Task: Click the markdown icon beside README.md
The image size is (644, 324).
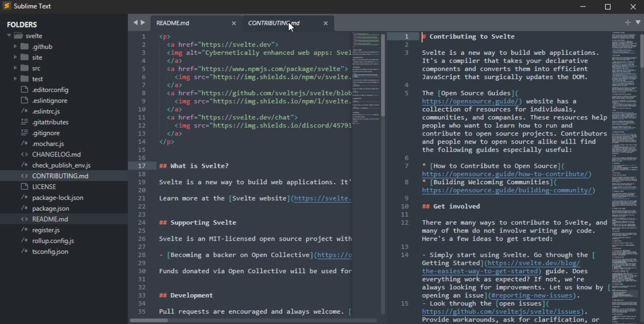Action: tap(25, 219)
